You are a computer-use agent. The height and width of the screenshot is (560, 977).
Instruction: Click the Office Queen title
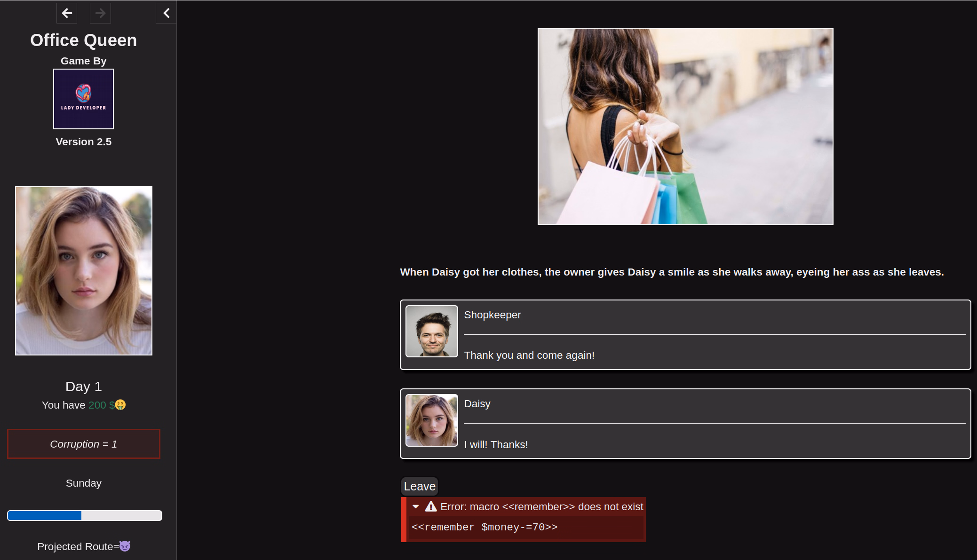tap(84, 40)
